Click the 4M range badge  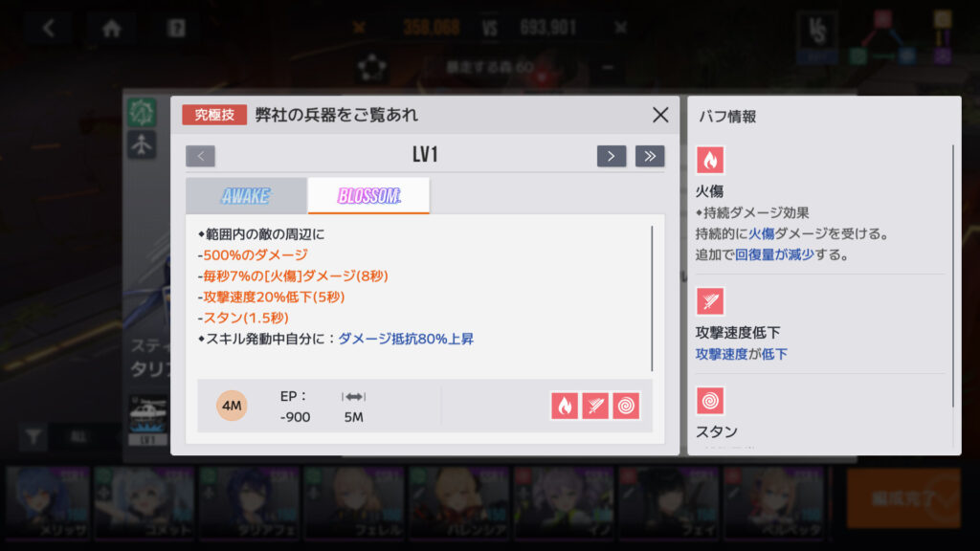[232, 406]
